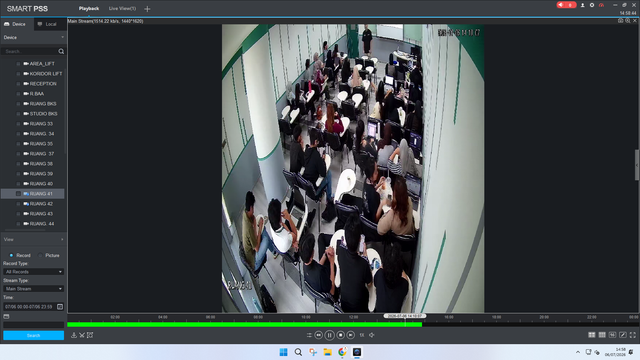Screen dimensions: 640x360
Task: Open the sync playback settings icon
Action: (309, 335)
